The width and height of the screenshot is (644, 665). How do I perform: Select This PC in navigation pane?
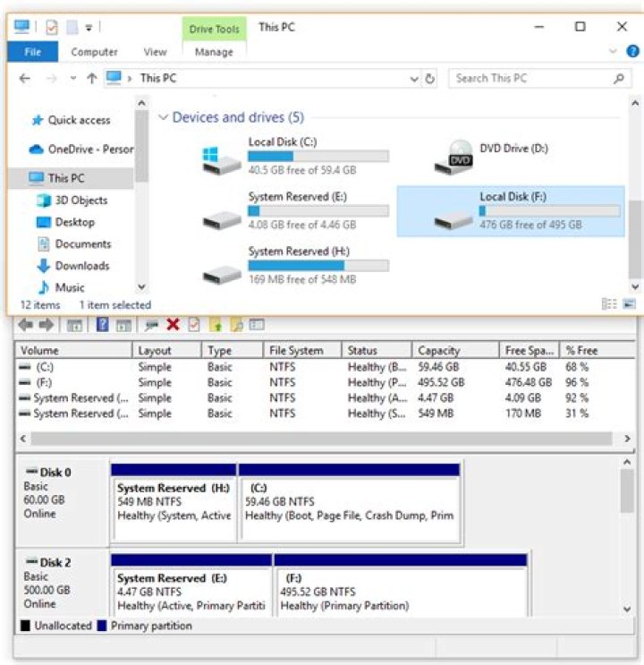pyautogui.click(x=71, y=178)
